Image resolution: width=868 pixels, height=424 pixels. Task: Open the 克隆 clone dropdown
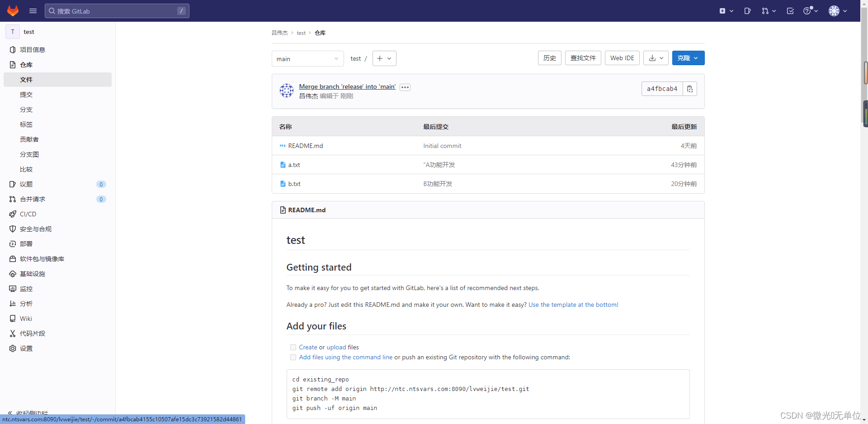[x=688, y=58]
